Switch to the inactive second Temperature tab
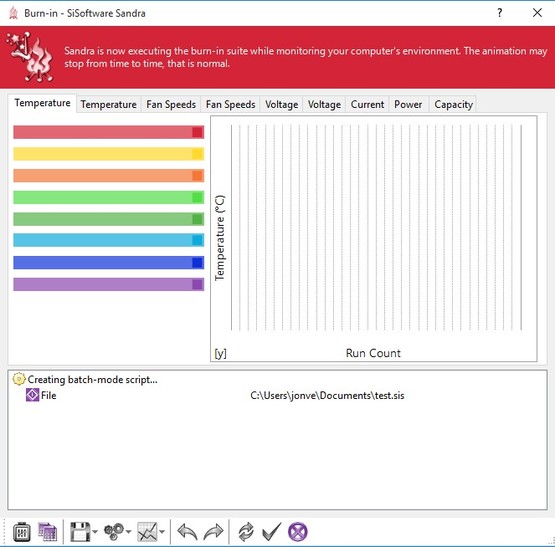 (108, 104)
